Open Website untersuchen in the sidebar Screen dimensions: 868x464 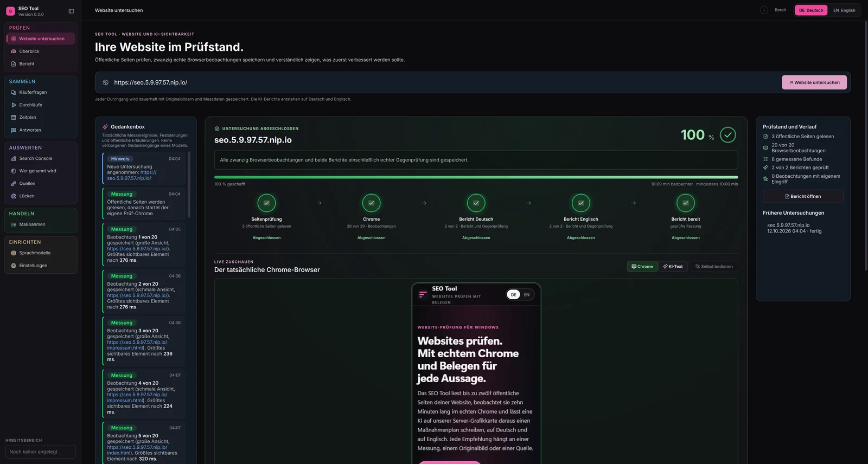click(x=41, y=38)
